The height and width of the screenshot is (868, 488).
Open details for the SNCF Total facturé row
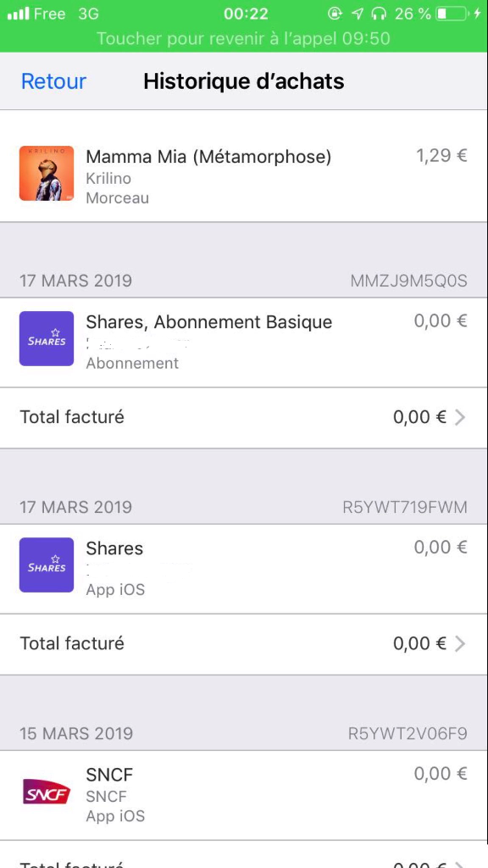244,863
